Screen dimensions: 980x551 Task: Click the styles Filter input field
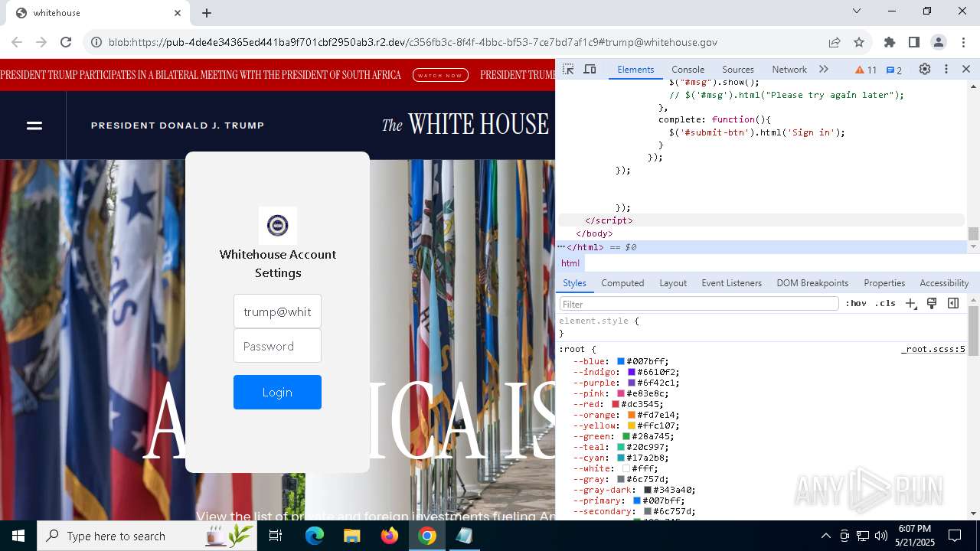point(699,304)
